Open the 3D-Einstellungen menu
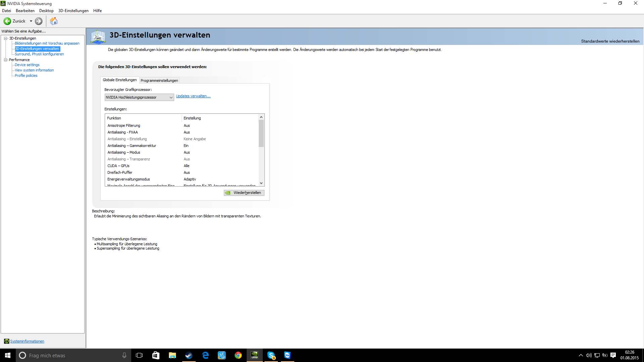Image resolution: width=644 pixels, height=362 pixels. (73, 11)
